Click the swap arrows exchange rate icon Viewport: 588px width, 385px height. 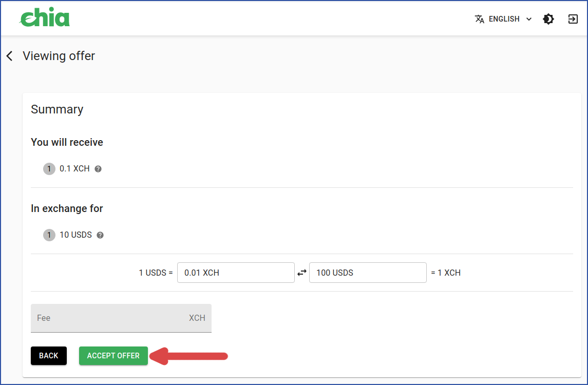[x=302, y=273]
